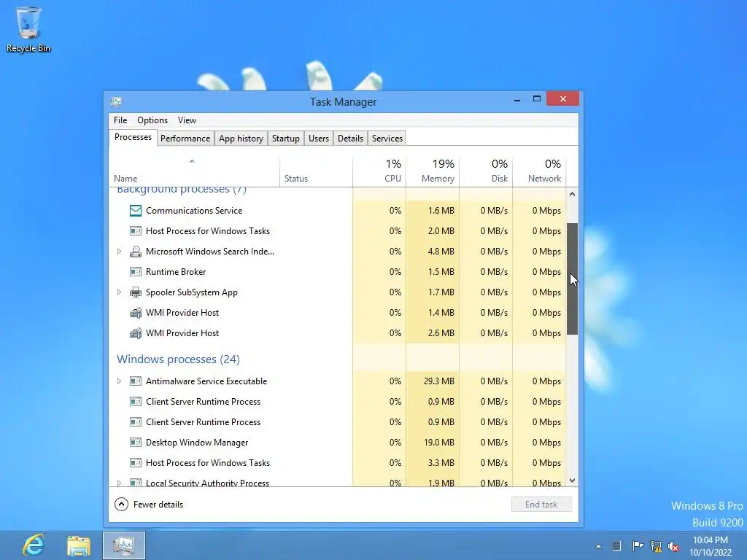This screenshot has height=560, width=747.
Task: Sort by the Status column header
Action: pos(317,171)
